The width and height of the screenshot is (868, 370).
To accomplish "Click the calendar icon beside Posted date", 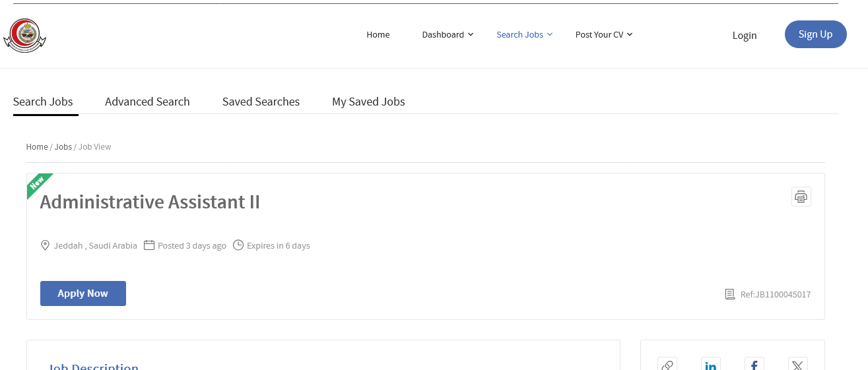I will [x=149, y=245].
